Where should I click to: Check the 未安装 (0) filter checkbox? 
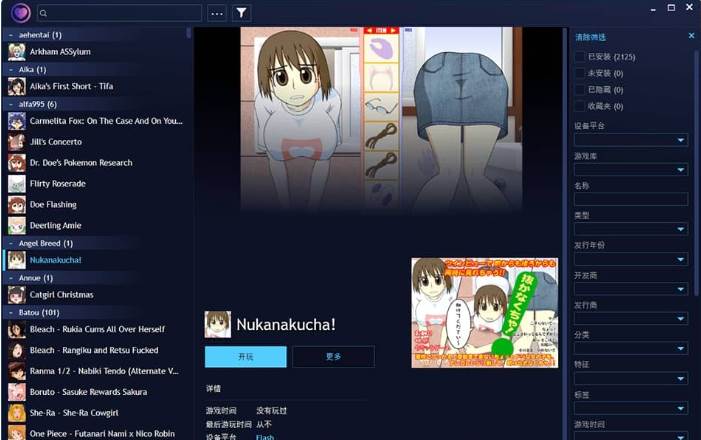coord(580,73)
